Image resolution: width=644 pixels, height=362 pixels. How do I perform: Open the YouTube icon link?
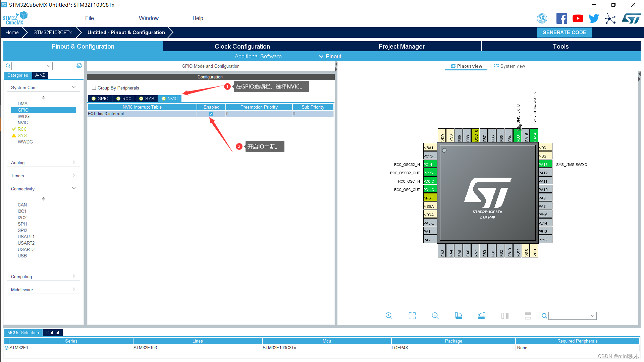(x=578, y=18)
